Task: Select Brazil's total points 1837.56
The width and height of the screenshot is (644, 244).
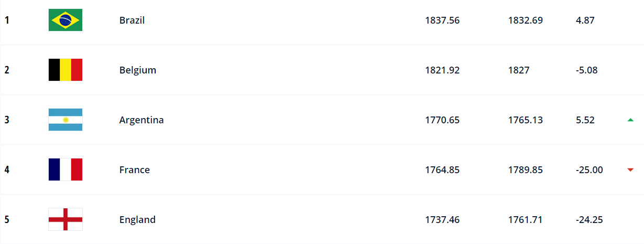Action: click(442, 20)
